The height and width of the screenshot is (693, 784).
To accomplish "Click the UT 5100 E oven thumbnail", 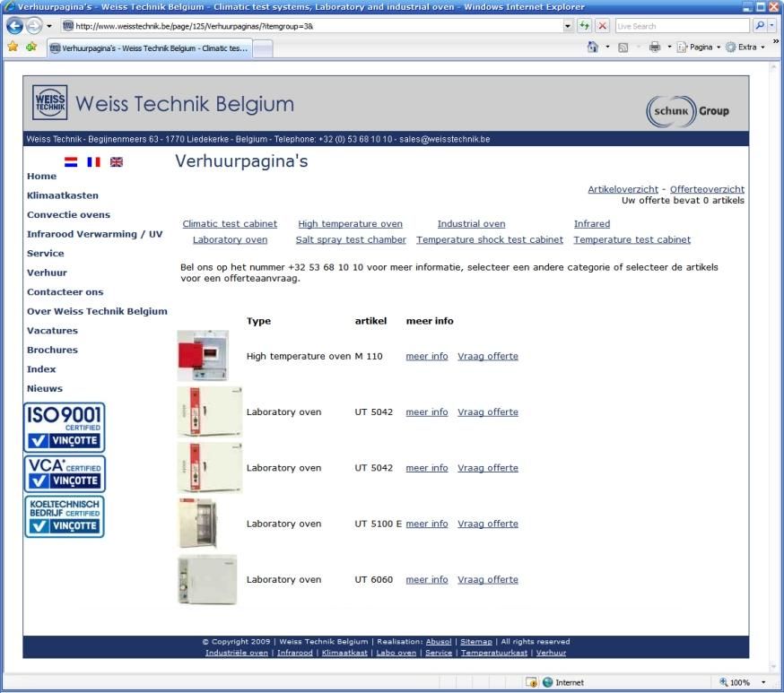I will 198,524.
